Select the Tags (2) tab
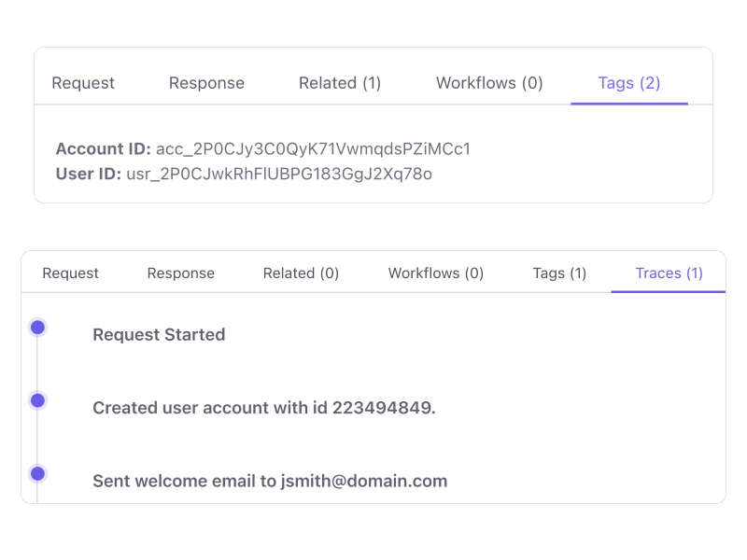 click(629, 83)
